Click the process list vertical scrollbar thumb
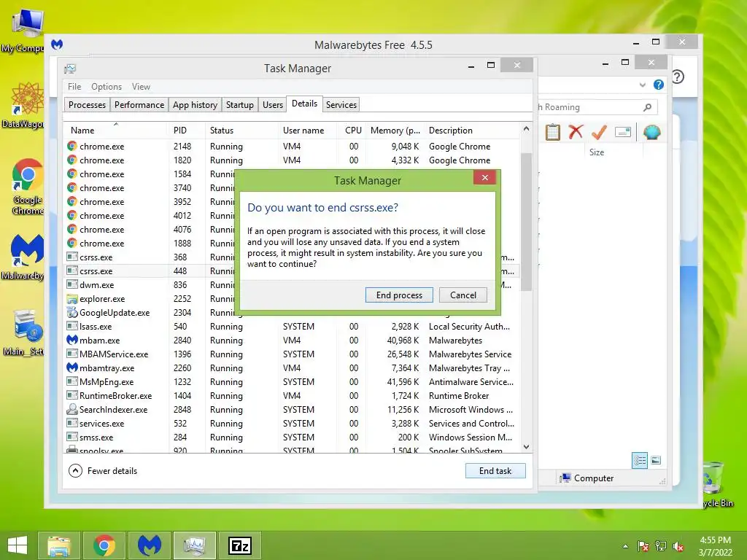This screenshot has height=560, width=747. click(526, 222)
